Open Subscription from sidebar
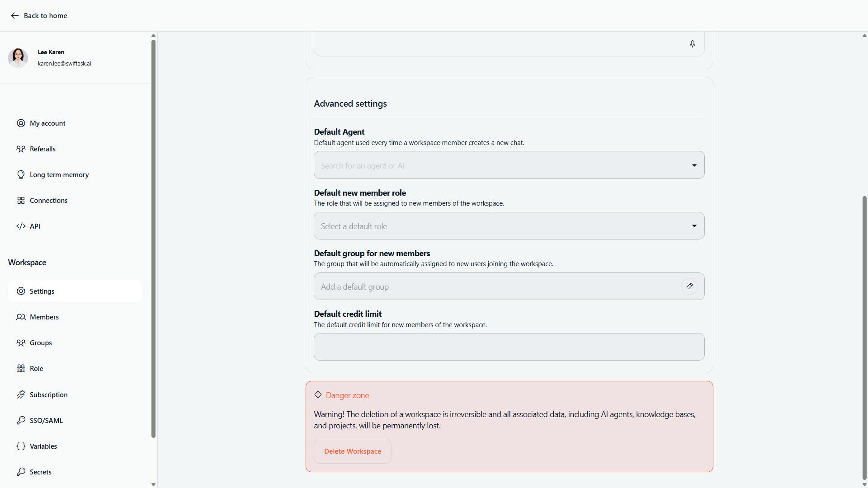The image size is (868, 488). click(48, 395)
